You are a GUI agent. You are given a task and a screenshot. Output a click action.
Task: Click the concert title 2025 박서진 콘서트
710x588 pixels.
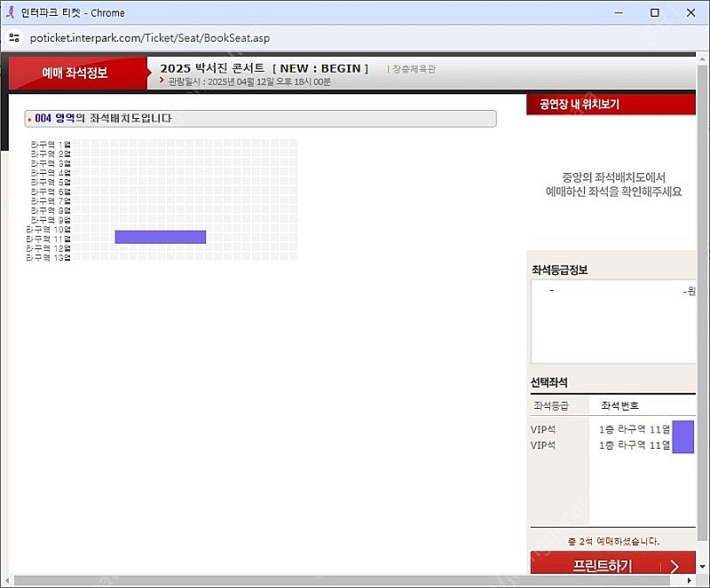point(264,68)
